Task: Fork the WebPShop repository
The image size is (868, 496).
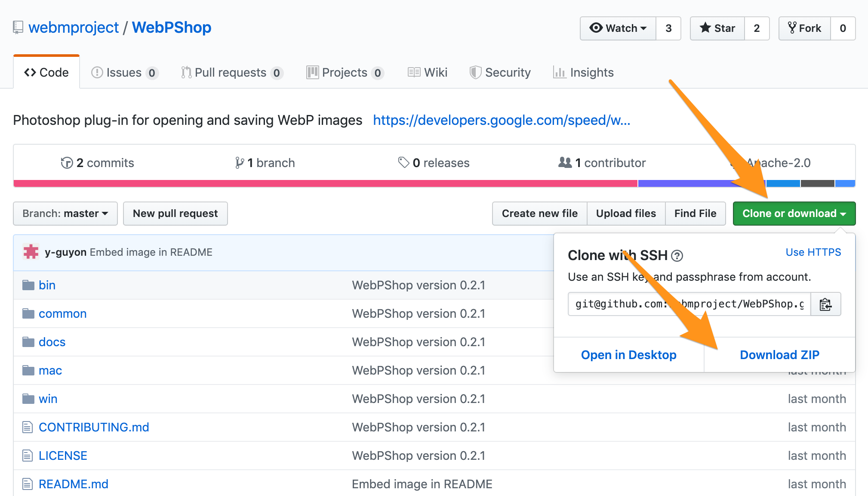Action: tap(805, 28)
